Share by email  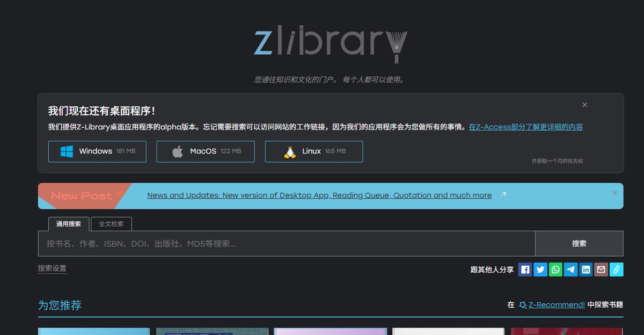click(601, 270)
